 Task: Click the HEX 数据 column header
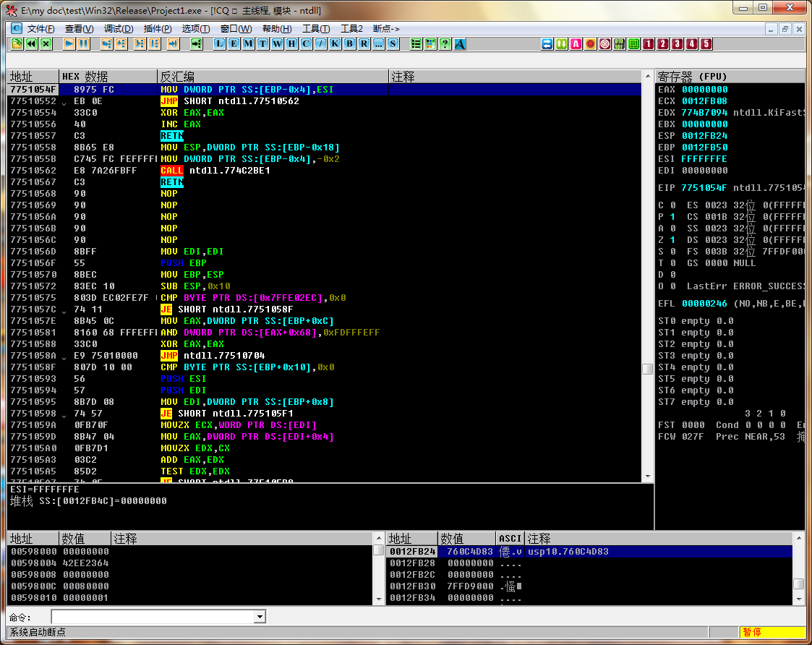click(x=108, y=77)
